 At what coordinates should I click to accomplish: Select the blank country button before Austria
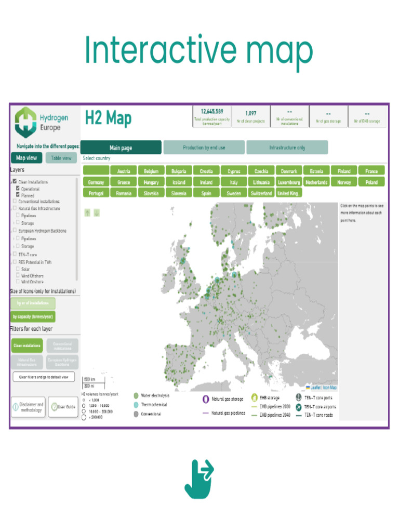tap(96, 170)
